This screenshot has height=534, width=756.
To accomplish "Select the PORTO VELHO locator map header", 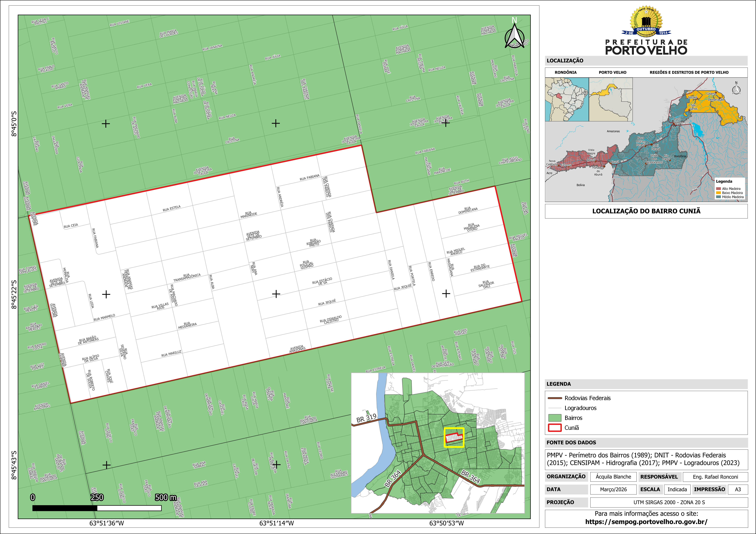I will tap(612, 72).
